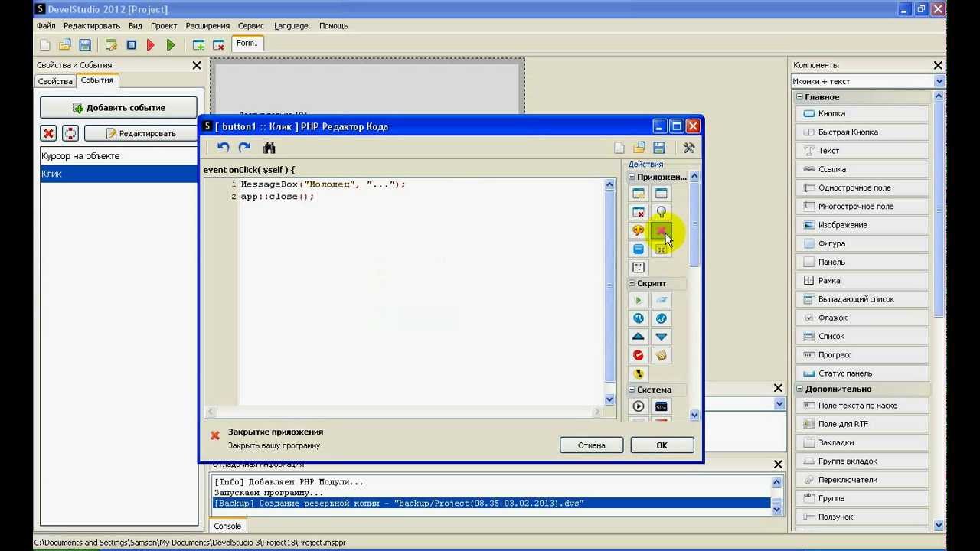Click the new file icon in code editor toolbar
The height and width of the screenshot is (551, 980).
point(619,148)
